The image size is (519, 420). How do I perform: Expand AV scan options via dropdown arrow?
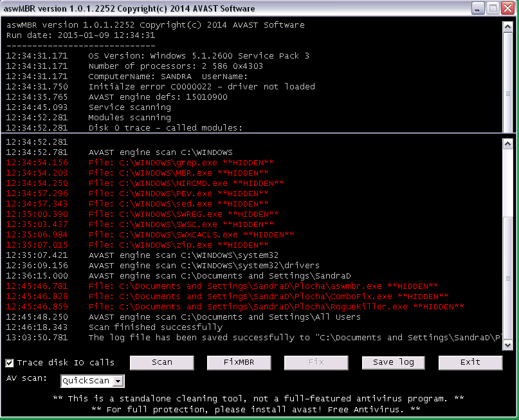click(118, 381)
